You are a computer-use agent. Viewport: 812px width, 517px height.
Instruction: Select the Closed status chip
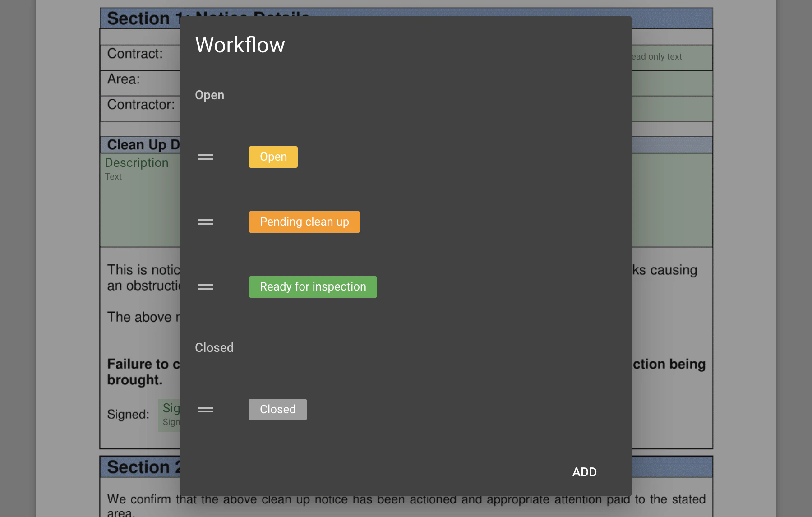pyautogui.click(x=277, y=409)
